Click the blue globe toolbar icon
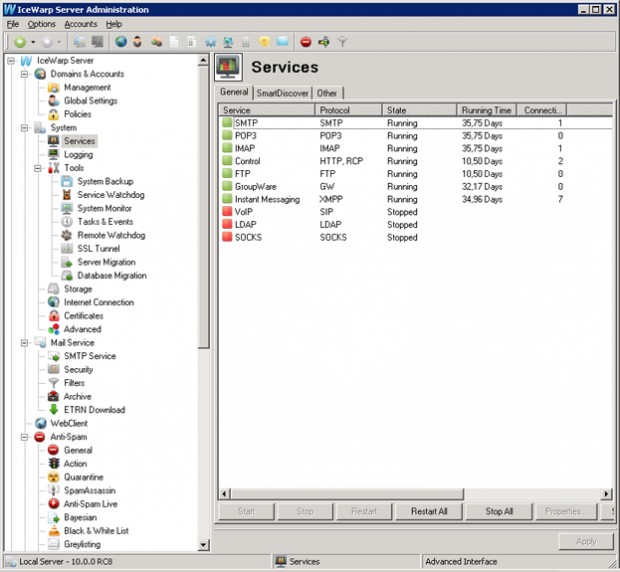Image resolution: width=620 pixels, height=572 pixels. pyautogui.click(x=121, y=42)
